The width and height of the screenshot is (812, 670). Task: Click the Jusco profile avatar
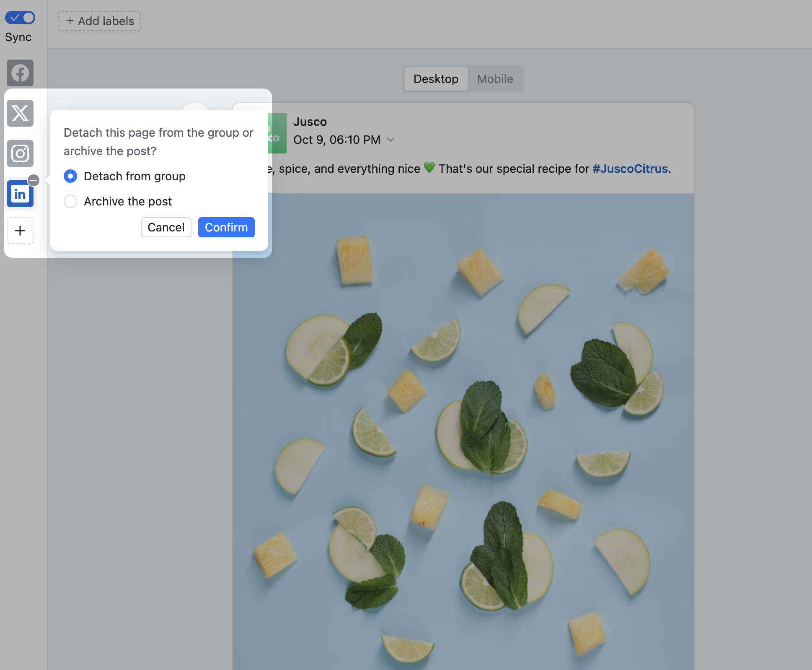click(277, 133)
